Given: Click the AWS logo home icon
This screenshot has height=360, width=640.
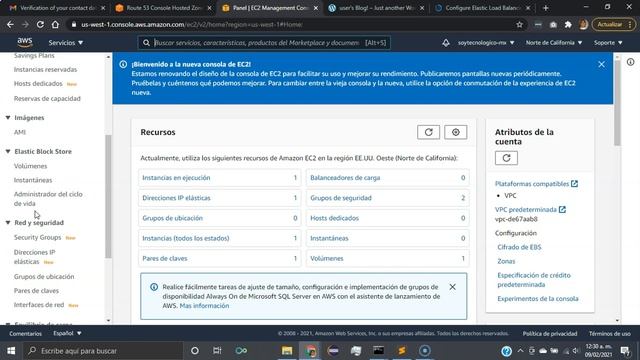Looking at the screenshot, I should point(24,42).
